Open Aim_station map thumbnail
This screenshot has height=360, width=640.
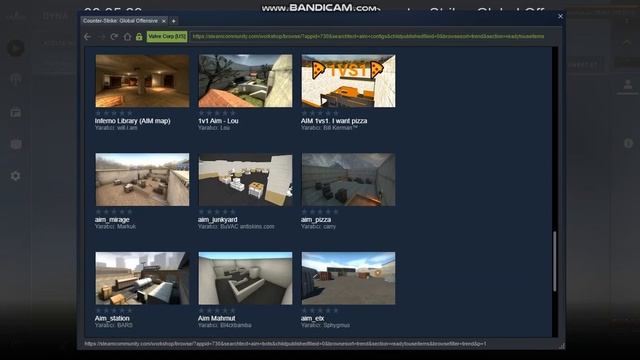(142, 278)
